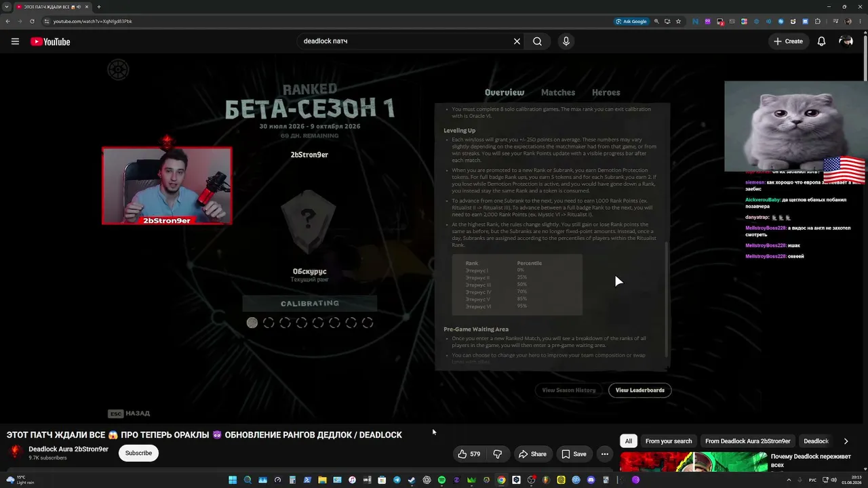
Task: Select the Matches tab in the video
Action: pos(558,92)
